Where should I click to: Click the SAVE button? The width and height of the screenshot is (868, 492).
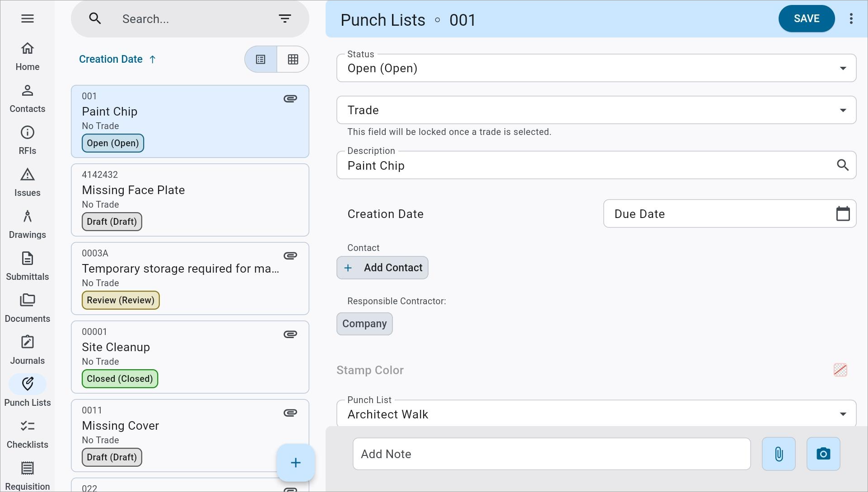click(807, 19)
